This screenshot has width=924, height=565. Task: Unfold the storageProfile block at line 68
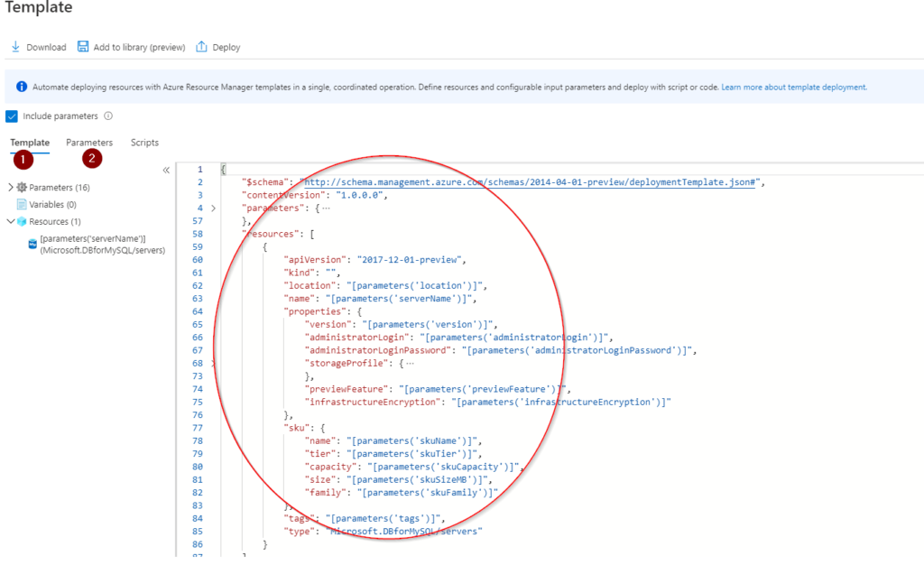coord(213,364)
